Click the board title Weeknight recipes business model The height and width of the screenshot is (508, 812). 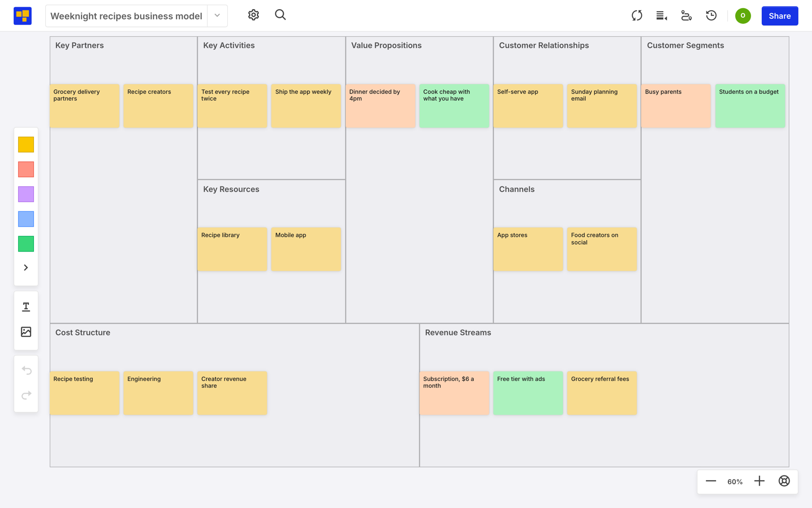(126, 16)
